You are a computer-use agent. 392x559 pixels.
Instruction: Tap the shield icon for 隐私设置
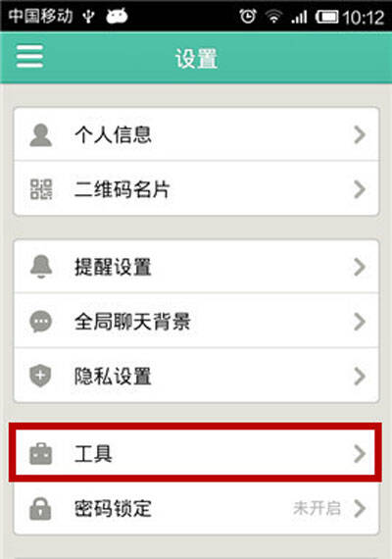(x=40, y=376)
